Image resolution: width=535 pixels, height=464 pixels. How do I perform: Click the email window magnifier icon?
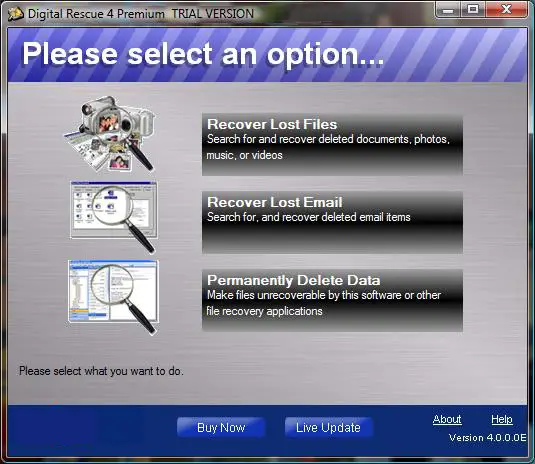coord(114,217)
